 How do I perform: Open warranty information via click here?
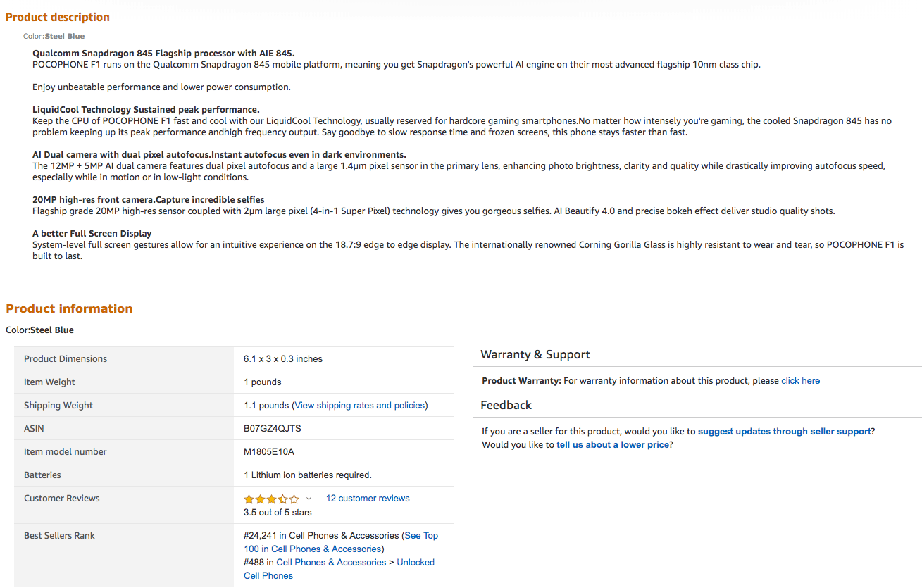pos(800,380)
